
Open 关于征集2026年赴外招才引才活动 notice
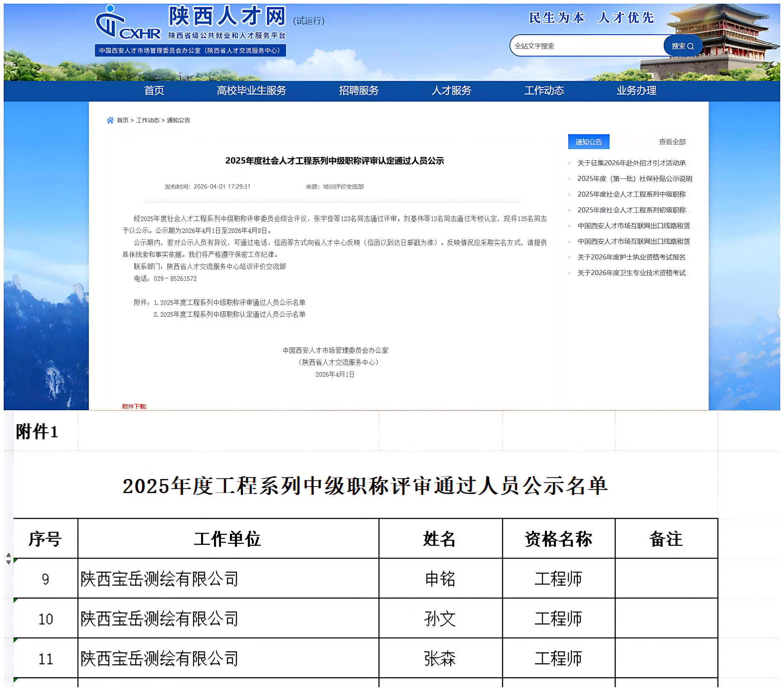tap(631, 163)
